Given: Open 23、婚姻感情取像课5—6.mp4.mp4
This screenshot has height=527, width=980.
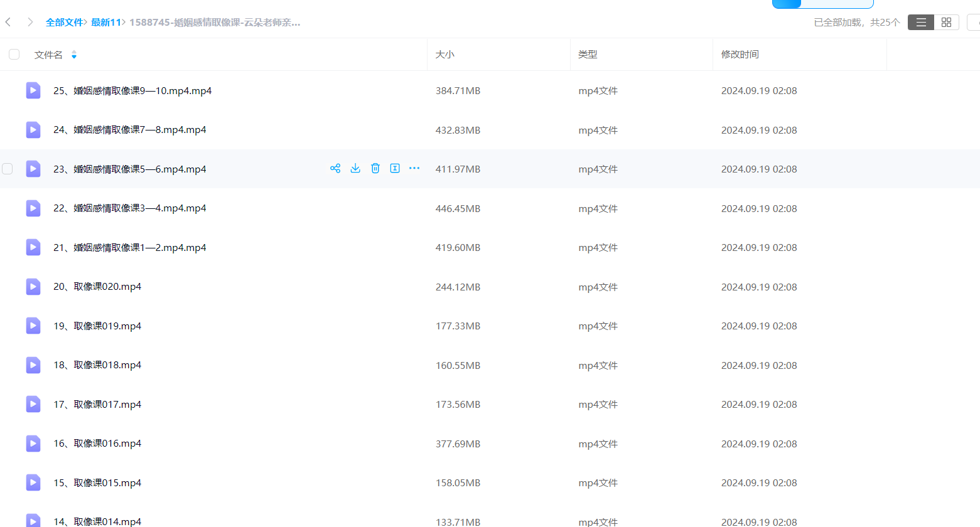Looking at the screenshot, I should point(130,169).
